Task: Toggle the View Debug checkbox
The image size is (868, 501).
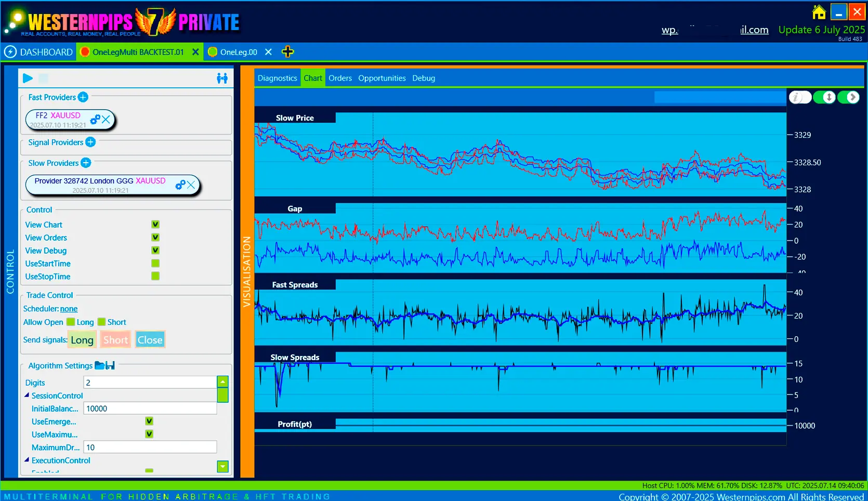Action: coord(155,251)
